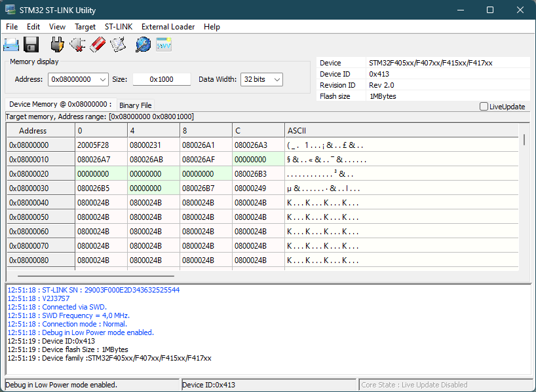This screenshot has height=392, width=536.
Task: Disconnect from target using the unplug icon
Action: click(x=77, y=44)
